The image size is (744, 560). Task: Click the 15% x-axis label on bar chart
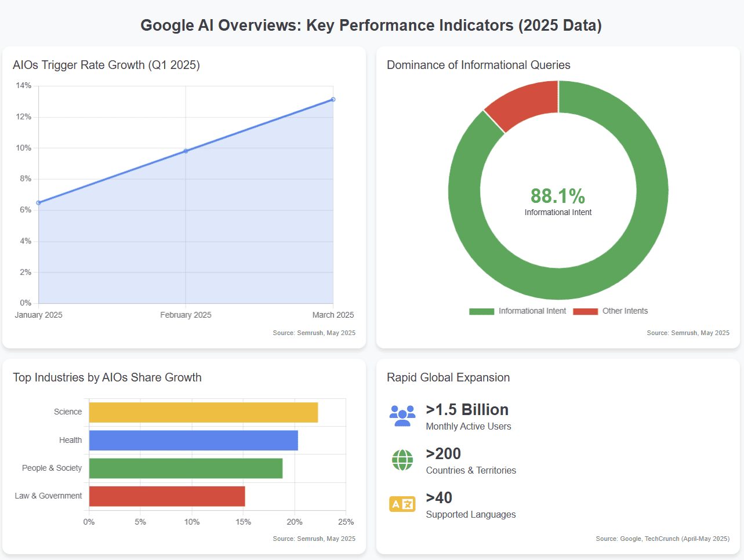(243, 522)
